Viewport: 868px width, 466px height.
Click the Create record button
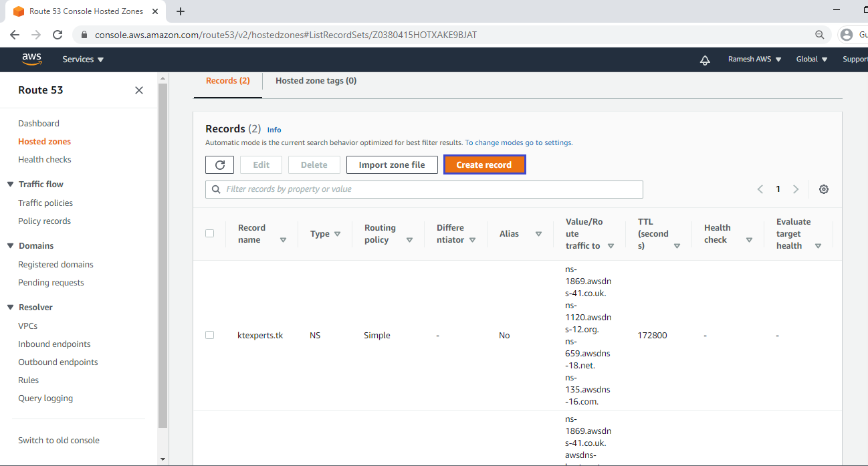[x=484, y=164]
